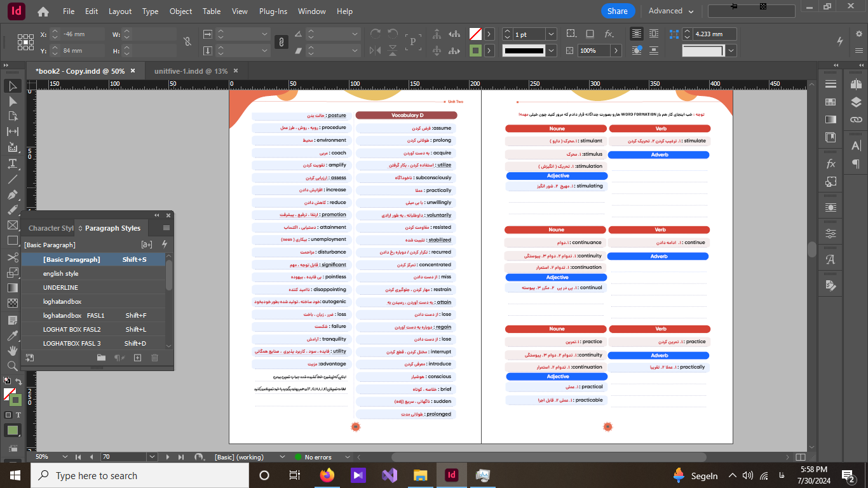
Task: Click Rotate 90° clockwise icon
Action: click(375, 34)
